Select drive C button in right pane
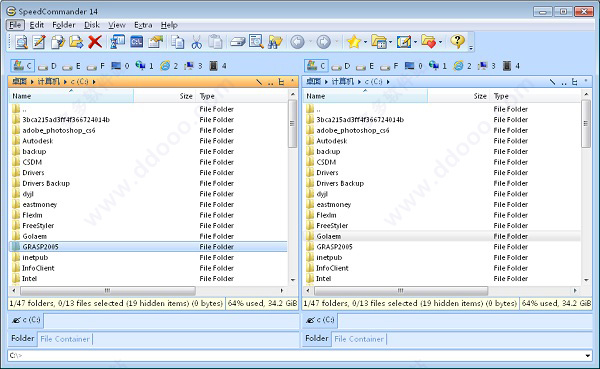Image resolution: width=600 pixels, height=369 pixels. point(316,66)
